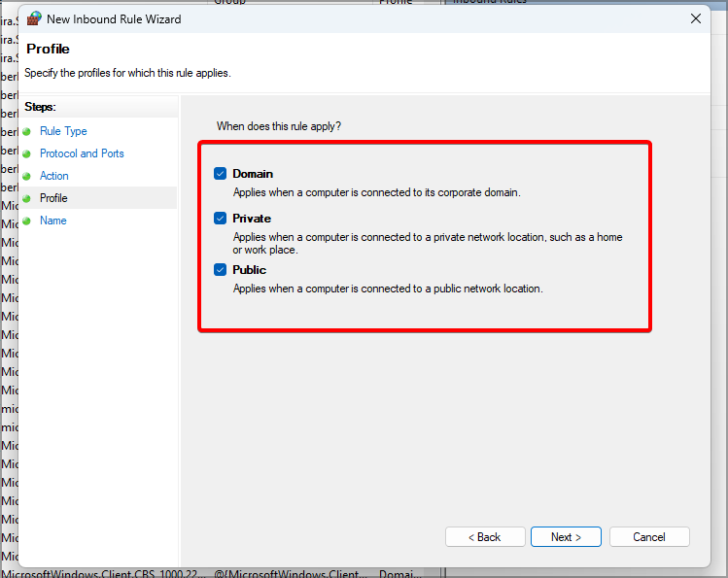The image size is (728, 578).
Task: Click green bullet beside Action
Action: (x=27, y=176)
